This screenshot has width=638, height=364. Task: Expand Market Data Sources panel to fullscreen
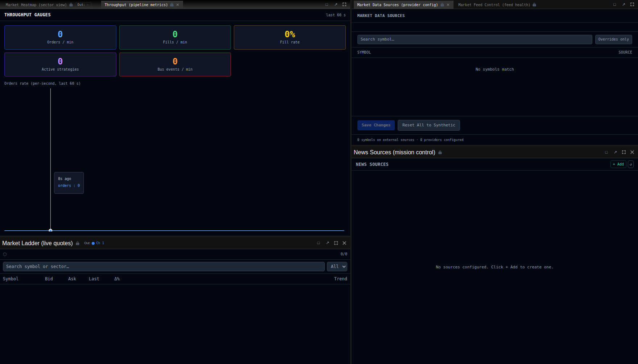coord(632,5)
